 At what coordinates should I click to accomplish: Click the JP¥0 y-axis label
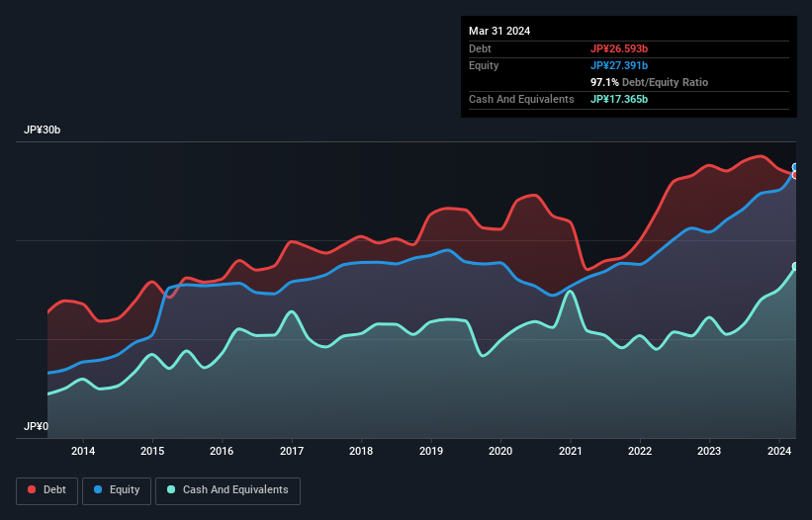(x=36, y=426)
